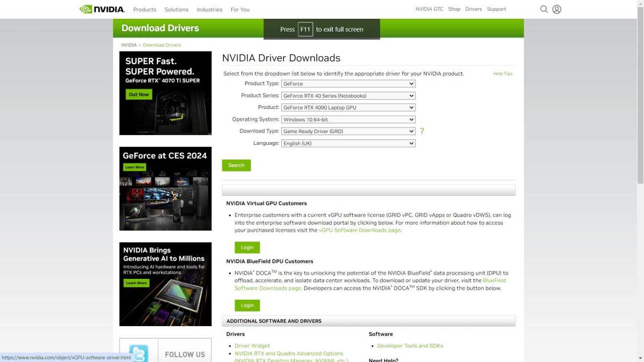The height and width of the screenshot is (362, 644).
Task: Open the Language dropdown
Action: tap(348, 143)
